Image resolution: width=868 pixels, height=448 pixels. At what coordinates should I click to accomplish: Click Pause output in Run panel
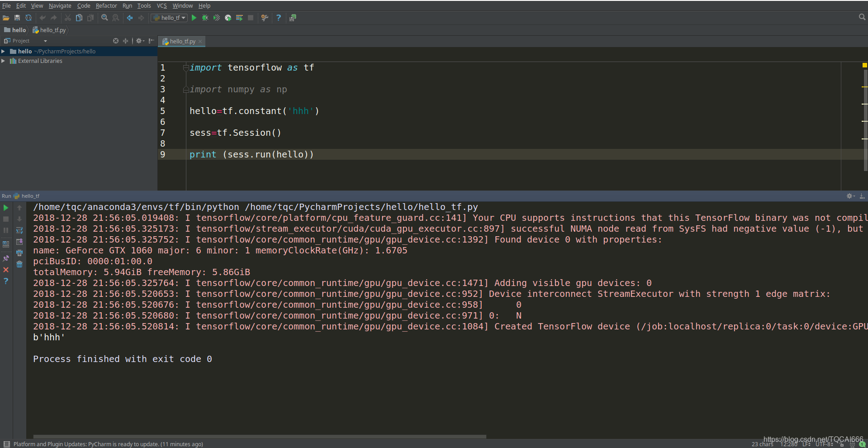(6, 230)
